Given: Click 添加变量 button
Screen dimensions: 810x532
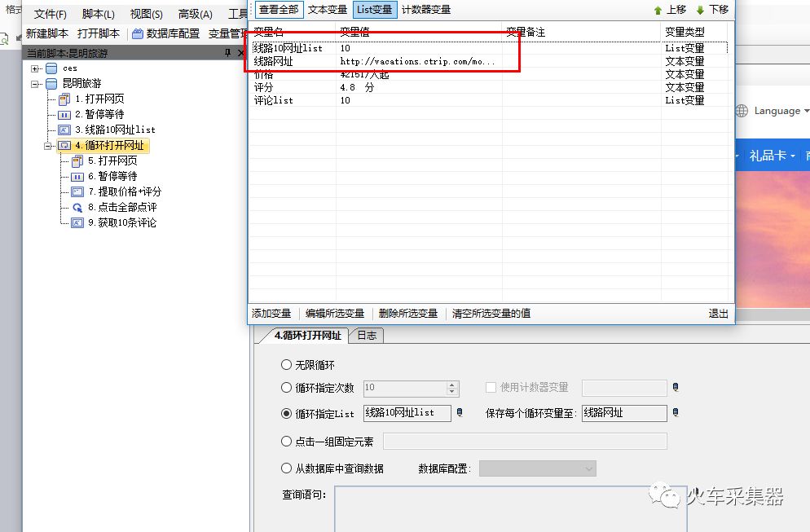Looking at the screenshot, I should pyautogui.click(x=271, y=314).
